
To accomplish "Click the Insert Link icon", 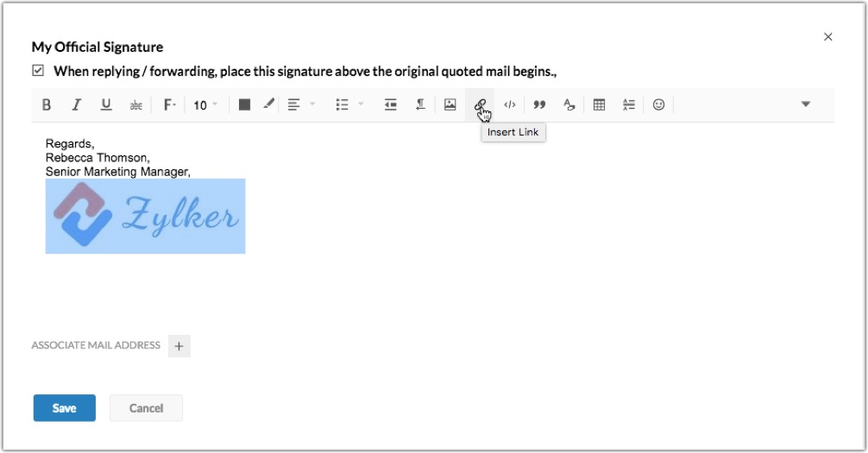I will point(480,104).
